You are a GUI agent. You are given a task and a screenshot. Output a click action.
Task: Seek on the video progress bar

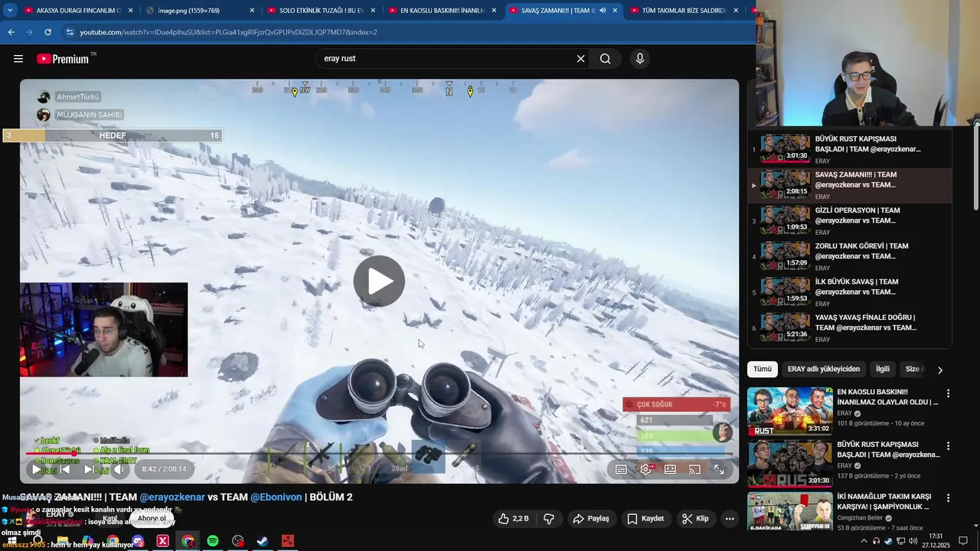point(379,454)
